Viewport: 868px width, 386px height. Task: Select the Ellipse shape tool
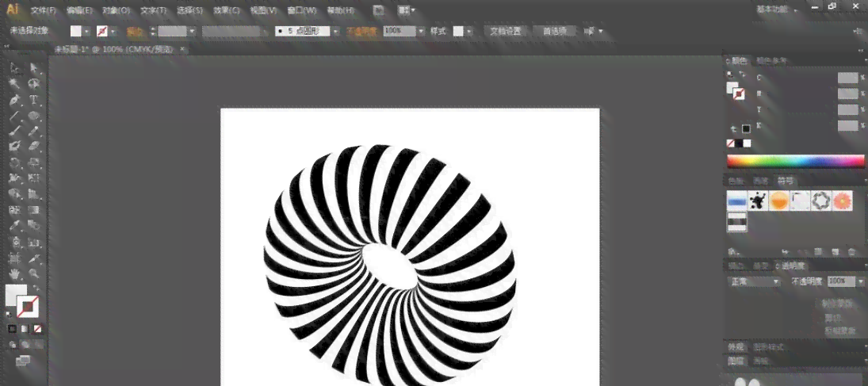pos(34,116)
